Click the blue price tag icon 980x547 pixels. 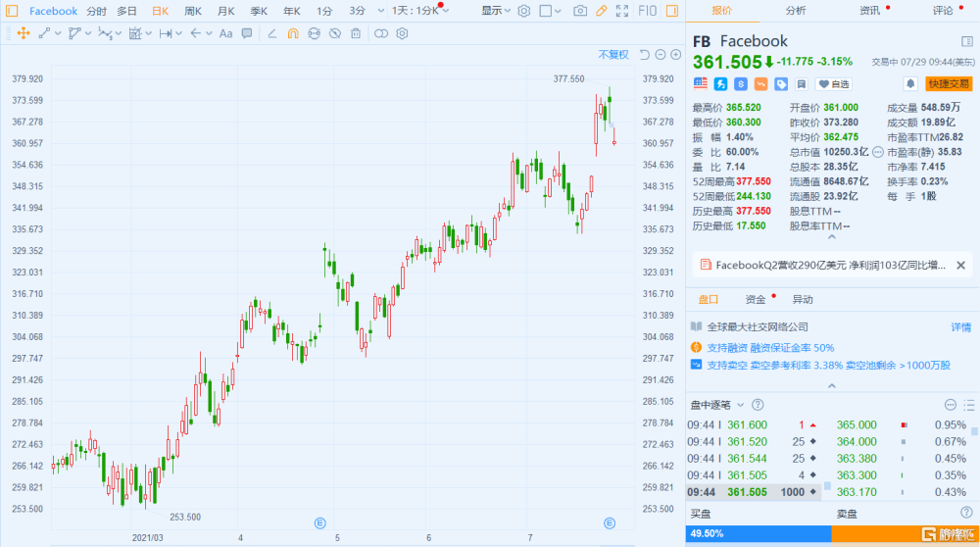[x=781, y=83]
